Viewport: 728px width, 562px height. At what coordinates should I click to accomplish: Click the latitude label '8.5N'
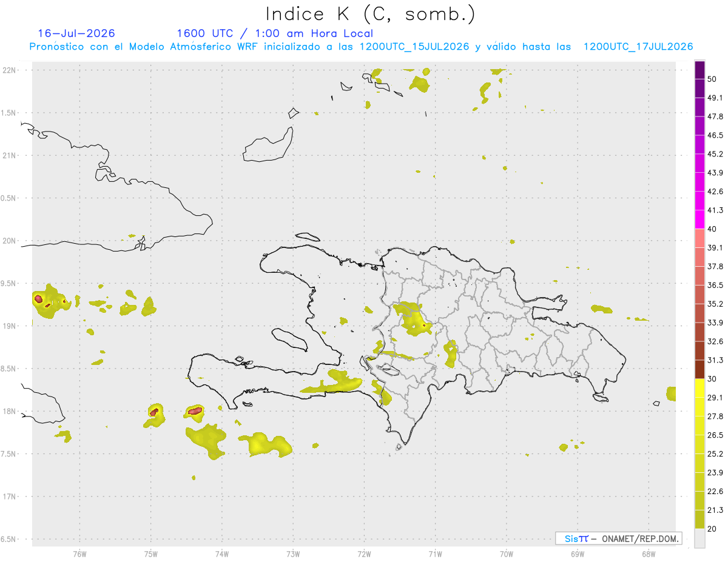pos(8,369)
